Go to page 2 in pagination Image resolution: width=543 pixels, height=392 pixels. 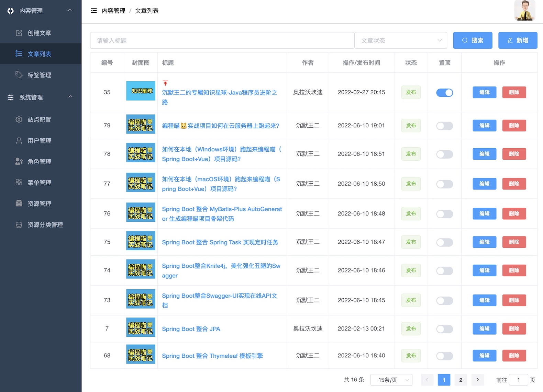pos(461,380)
